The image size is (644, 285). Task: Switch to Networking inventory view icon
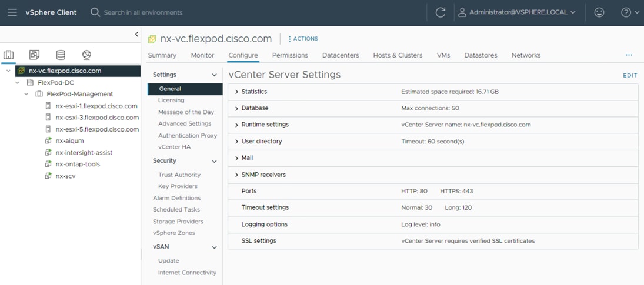point(86,55)
